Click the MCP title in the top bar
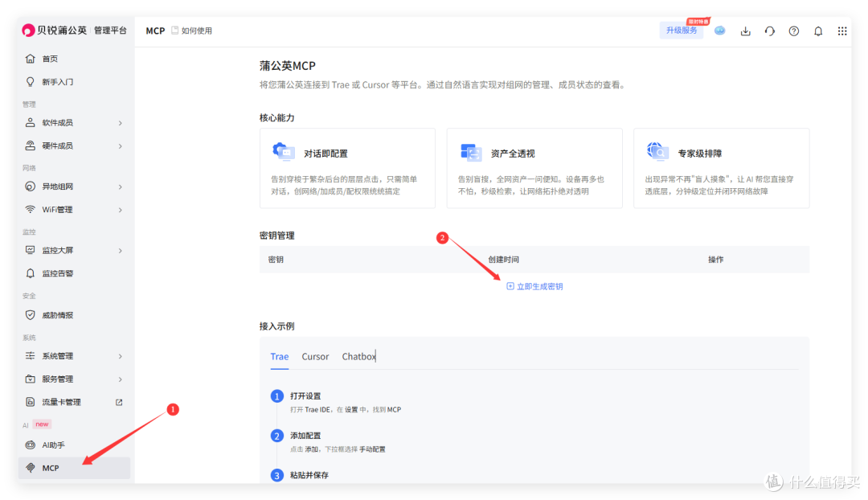The height and width of the screenshot is (500, 868). (155, 31)
